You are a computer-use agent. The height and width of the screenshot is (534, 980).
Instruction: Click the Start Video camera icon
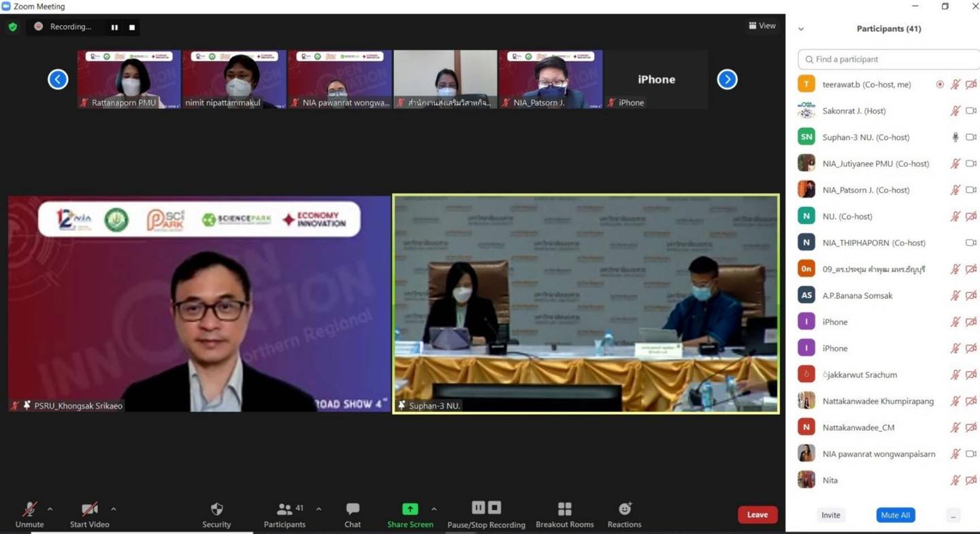click(x=89, y=509)
